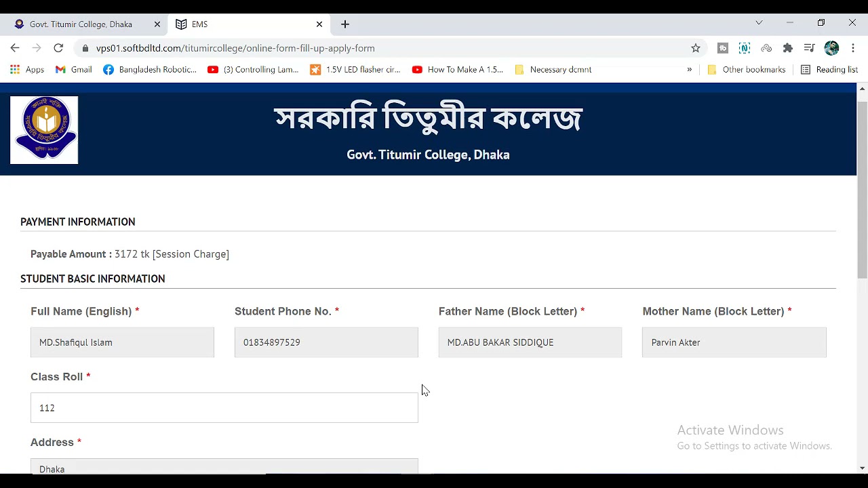Viewport: 868px width, 488px height.
Task: Close the Govt. Titumir College tab
Action: 157,24
